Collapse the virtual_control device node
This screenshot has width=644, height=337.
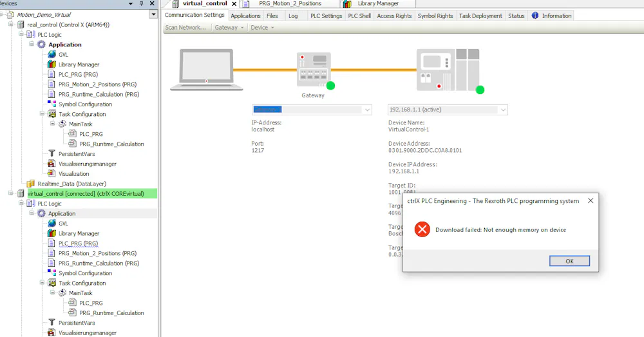click(x=11, y=193)
